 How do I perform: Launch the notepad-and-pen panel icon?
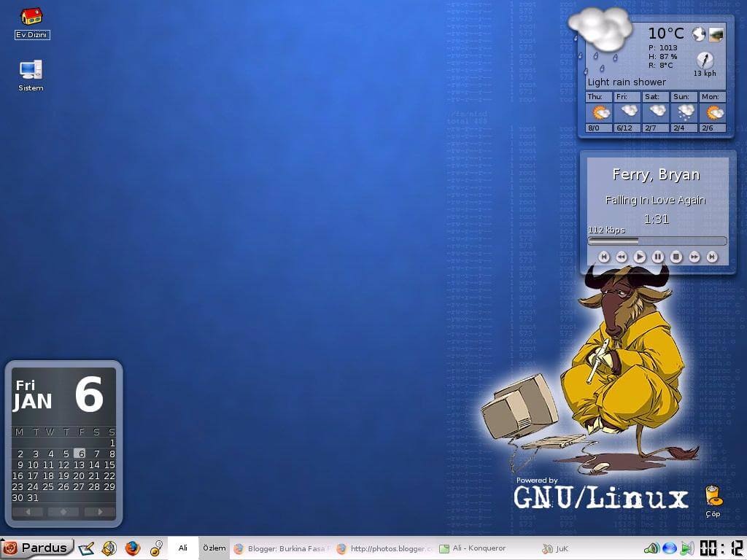[86, 548]
